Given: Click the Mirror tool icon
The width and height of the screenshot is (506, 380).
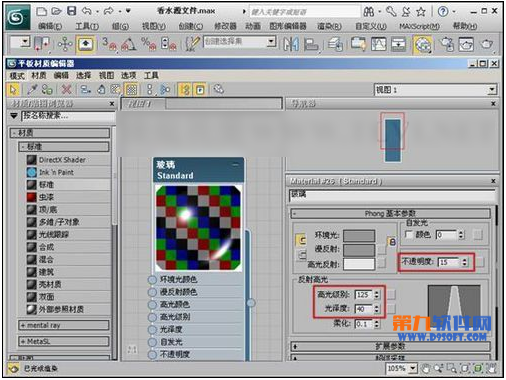Looking at the screenshot, I should [x=291, y=44].
